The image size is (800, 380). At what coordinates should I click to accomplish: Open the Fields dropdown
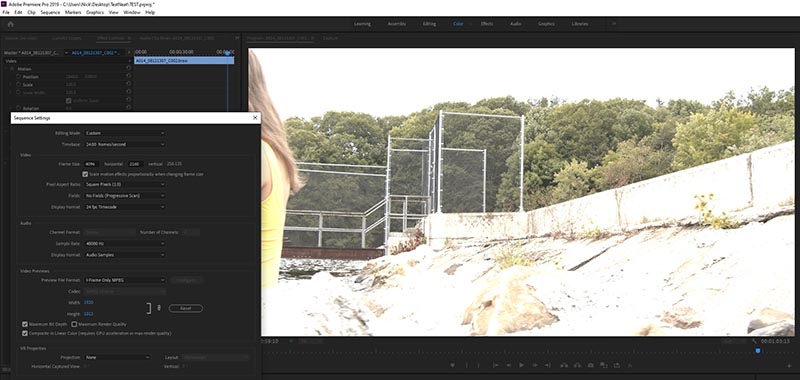click(x=124, y=195)
